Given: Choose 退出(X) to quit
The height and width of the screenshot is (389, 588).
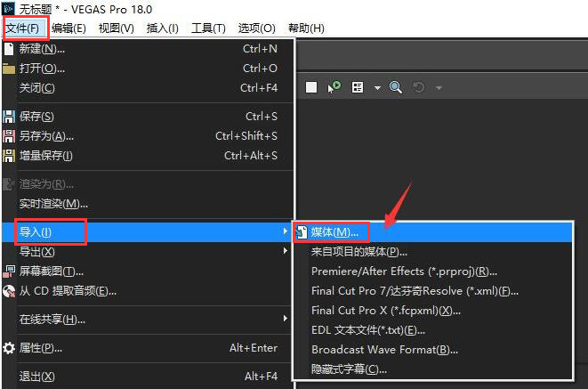Looking at the screenshot, I should (x=148, y=377).
